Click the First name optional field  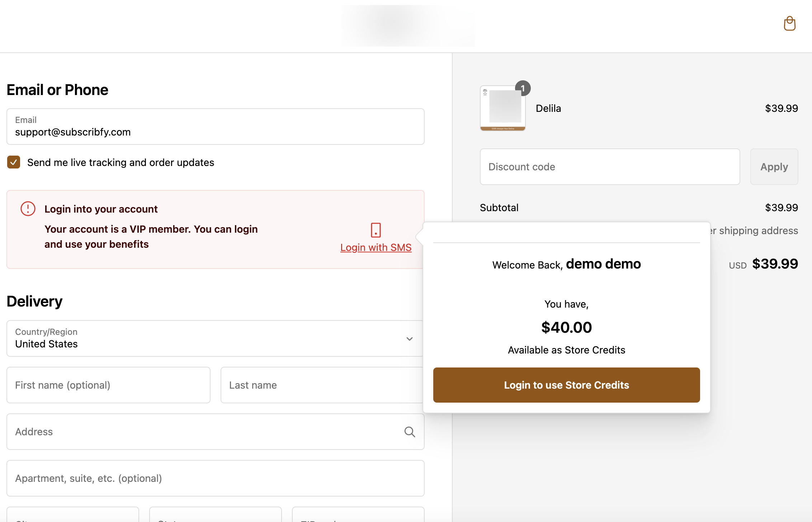pos(108,385)
